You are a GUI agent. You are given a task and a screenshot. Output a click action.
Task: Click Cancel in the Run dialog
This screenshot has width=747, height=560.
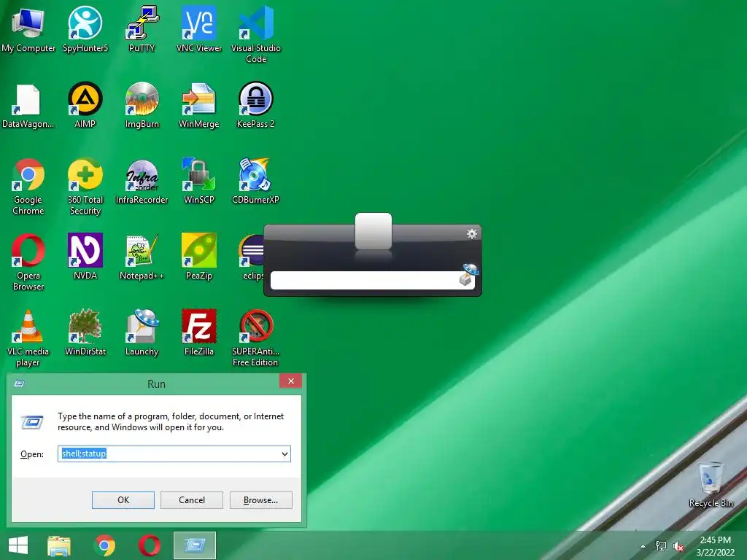(192, 500)
